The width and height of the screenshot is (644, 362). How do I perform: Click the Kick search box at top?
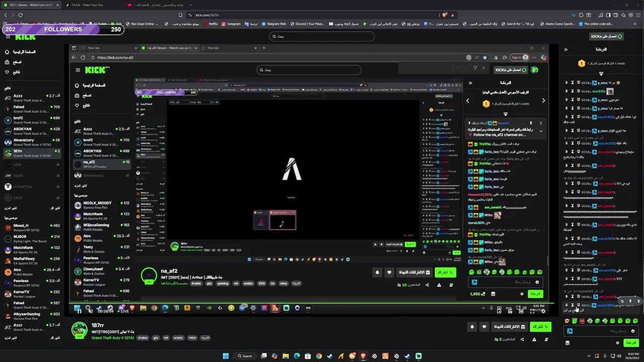(322, 36)
